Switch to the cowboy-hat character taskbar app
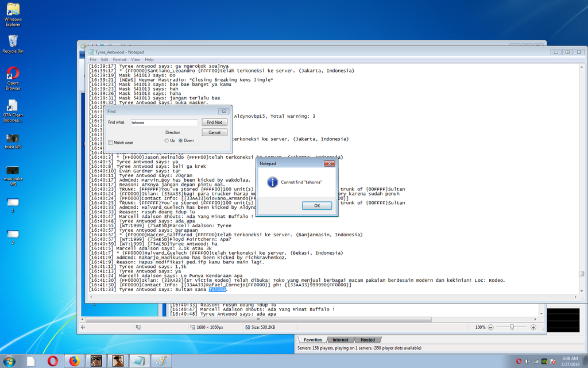Screen dimensions: 588x368 118,361
